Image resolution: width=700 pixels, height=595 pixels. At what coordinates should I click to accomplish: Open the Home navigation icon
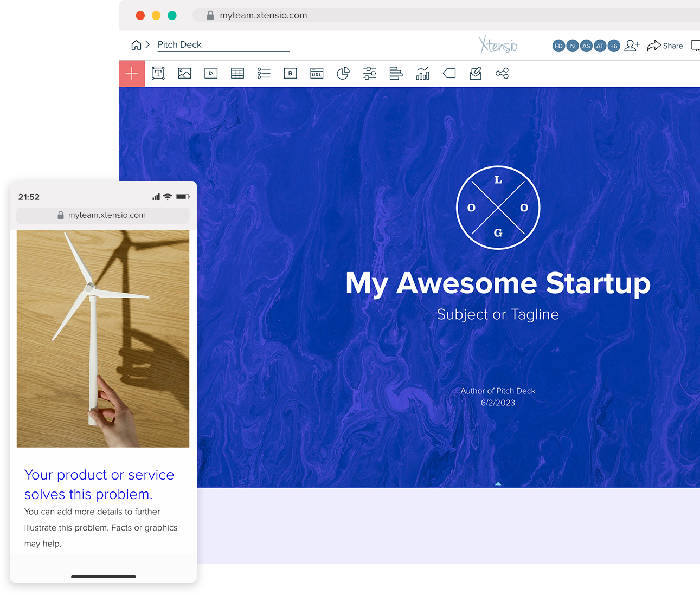tap(135, 44)
